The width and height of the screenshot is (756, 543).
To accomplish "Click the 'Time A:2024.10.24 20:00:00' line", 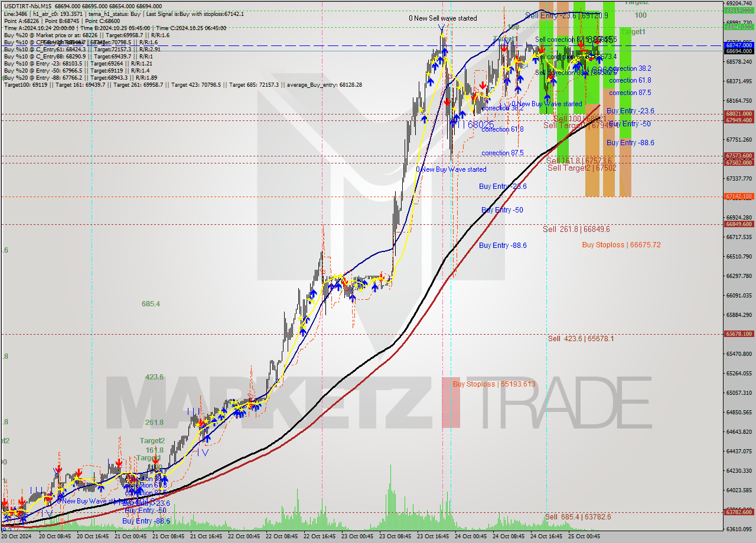I will click(115, 28).
